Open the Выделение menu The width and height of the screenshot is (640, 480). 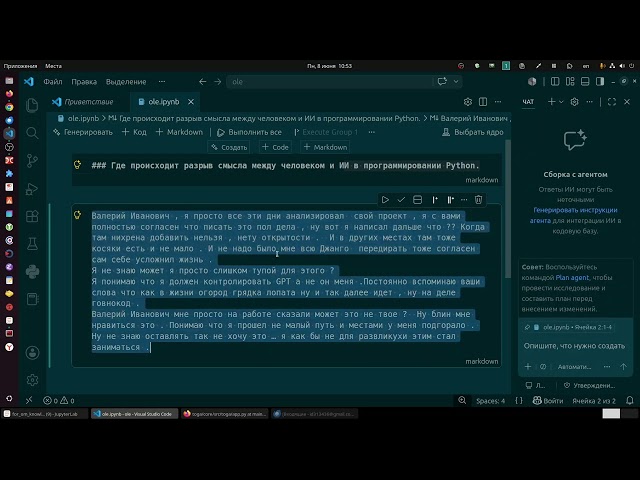click(x=126, y=82)
